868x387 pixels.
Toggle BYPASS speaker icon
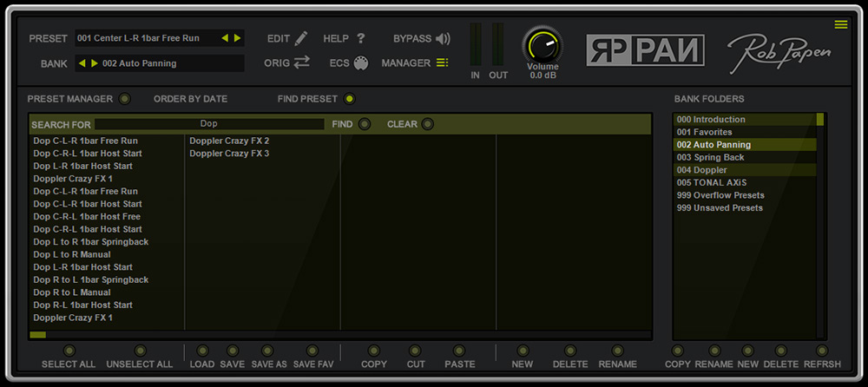443,39
